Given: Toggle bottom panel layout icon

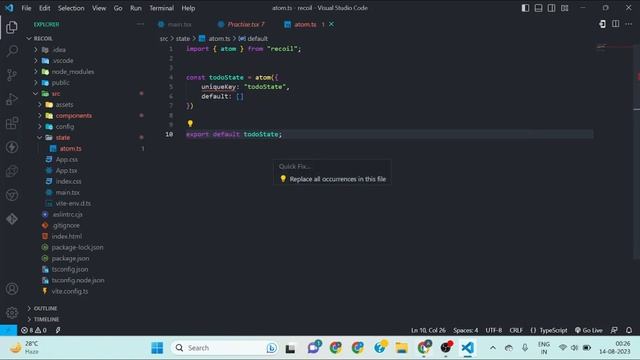Looking at the screenshot, I should pyautogui.click(x=538, y=8).
